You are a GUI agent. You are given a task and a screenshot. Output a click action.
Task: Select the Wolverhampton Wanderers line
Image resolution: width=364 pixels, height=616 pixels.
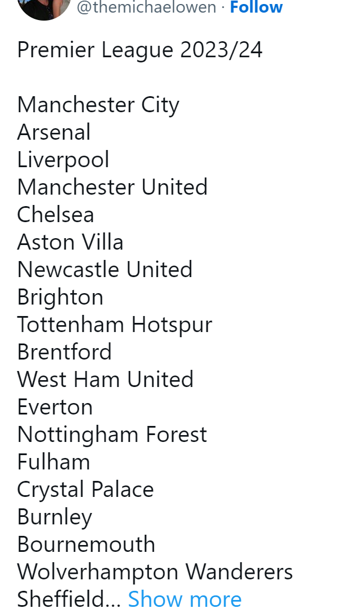(x=155, y=572)
